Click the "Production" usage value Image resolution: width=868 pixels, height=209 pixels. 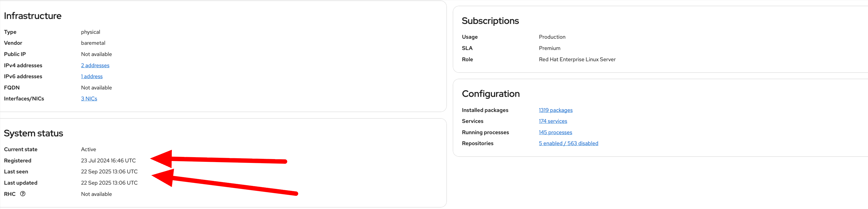[x=552, y=37]
